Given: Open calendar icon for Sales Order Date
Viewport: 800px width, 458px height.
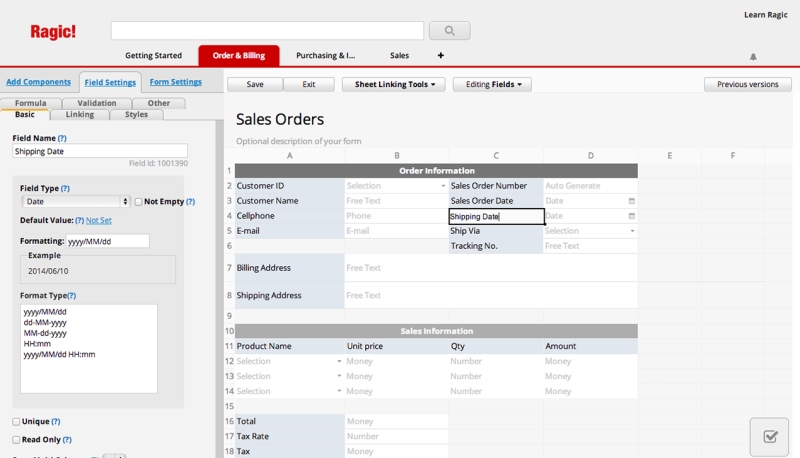Looking at the screenshot, I should pyautogui.click(x=632, y=201).
